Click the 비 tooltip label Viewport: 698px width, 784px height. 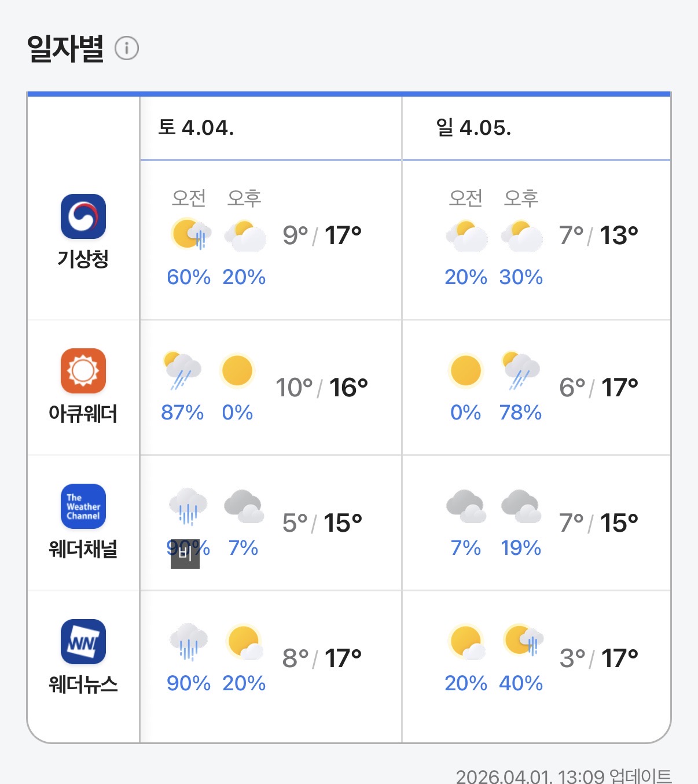click(x=185, y=554)
